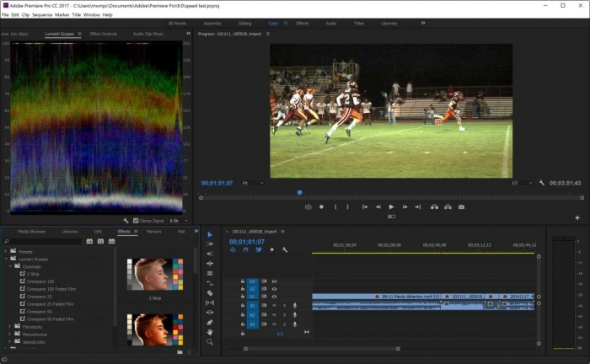
Task: Toggle lock on track V2
Action: pos(243,289)
